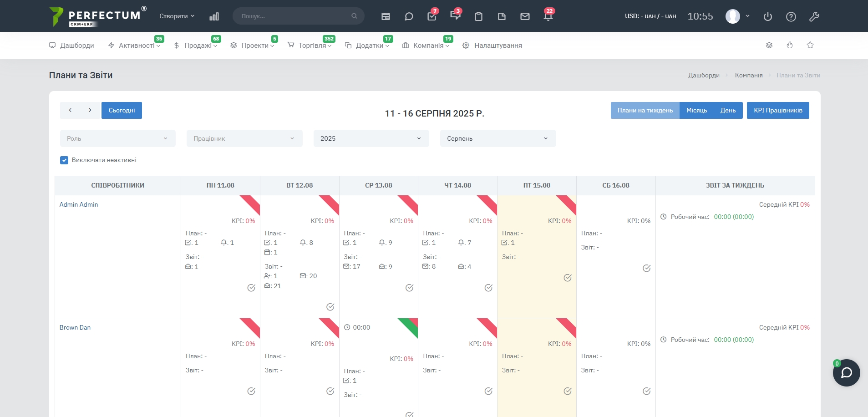Screen dimensions: 868x417
Task: Expand the user profile chevron
Action: point(747,16)
